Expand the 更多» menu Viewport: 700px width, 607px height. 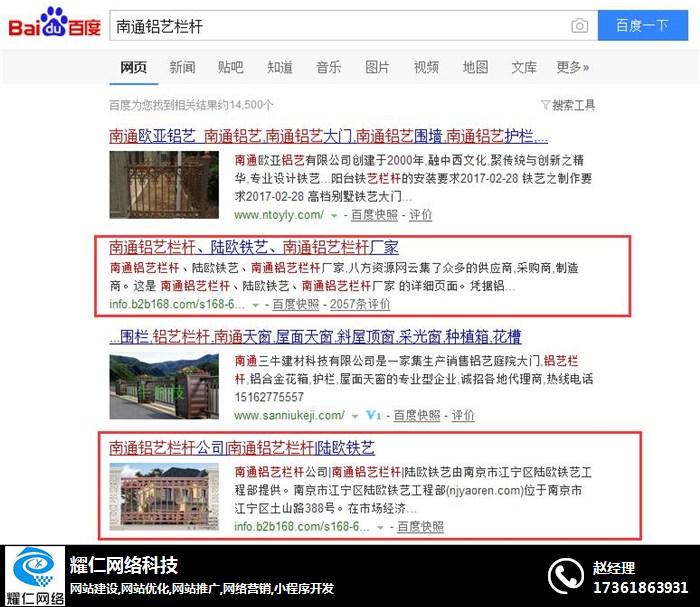[573, 67]
